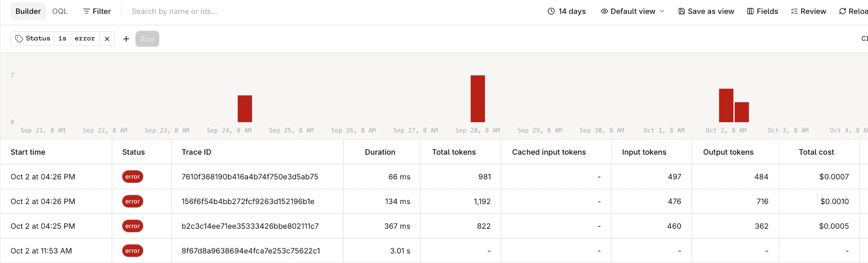Sort by Duration column header
Image resolution: width=868 pixels, height=263 pixels.
coord(380,152)
